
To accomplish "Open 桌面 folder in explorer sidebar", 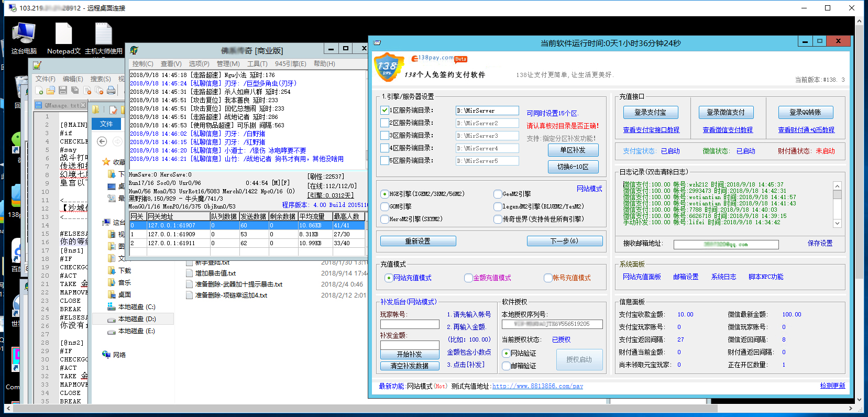I will [119, 295].
